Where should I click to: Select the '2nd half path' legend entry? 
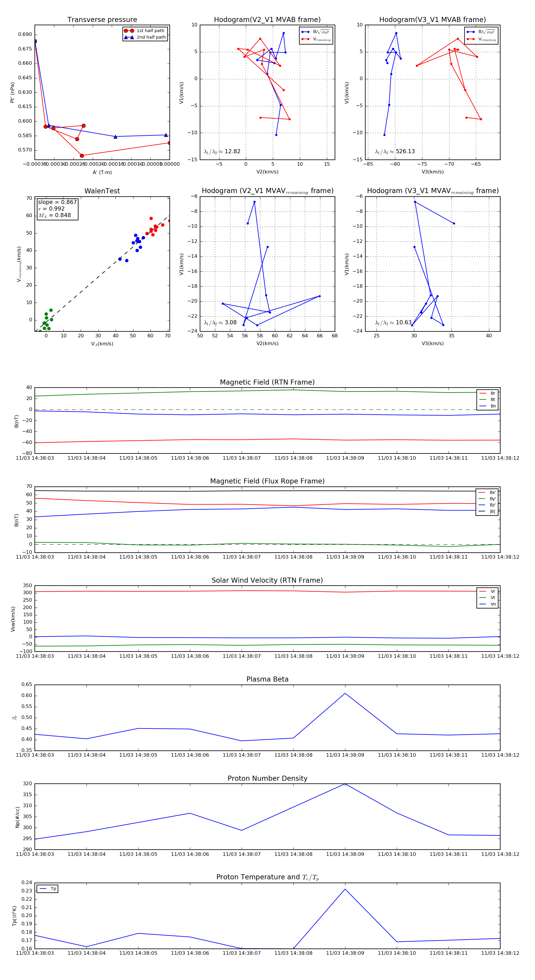[145, 37]
